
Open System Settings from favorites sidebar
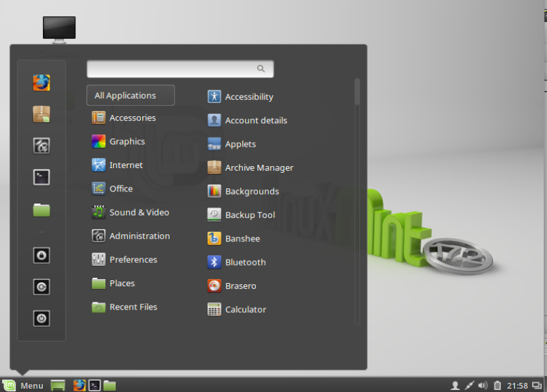[x=42, y=145]
